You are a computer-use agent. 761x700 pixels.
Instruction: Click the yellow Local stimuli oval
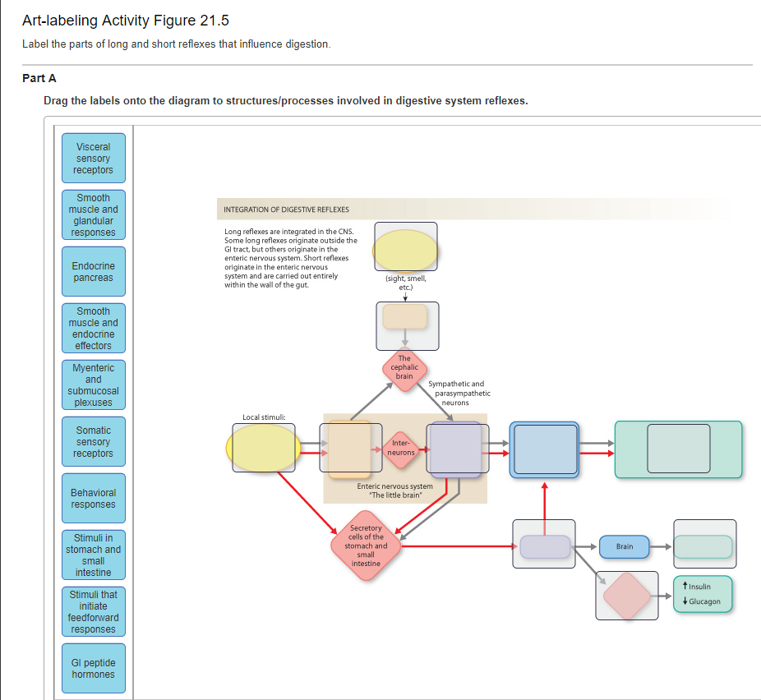[263, 449]
